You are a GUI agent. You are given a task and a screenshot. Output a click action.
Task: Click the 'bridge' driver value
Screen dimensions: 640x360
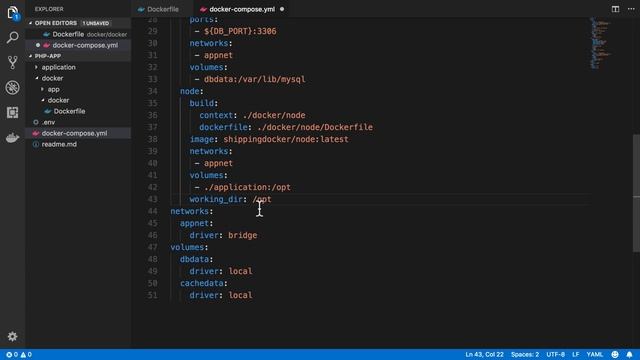tap(242, 235)
